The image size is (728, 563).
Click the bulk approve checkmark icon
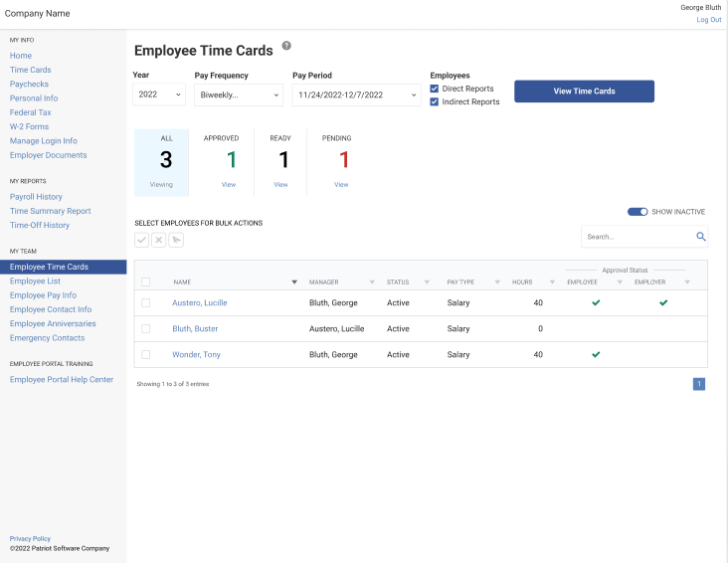pos(141,240)
